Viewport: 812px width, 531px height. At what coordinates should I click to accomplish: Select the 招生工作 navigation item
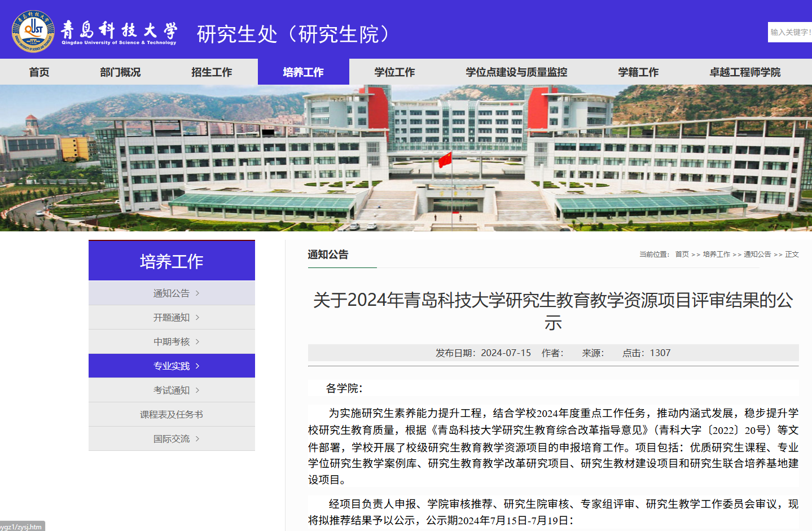click(x=212, y=72)
